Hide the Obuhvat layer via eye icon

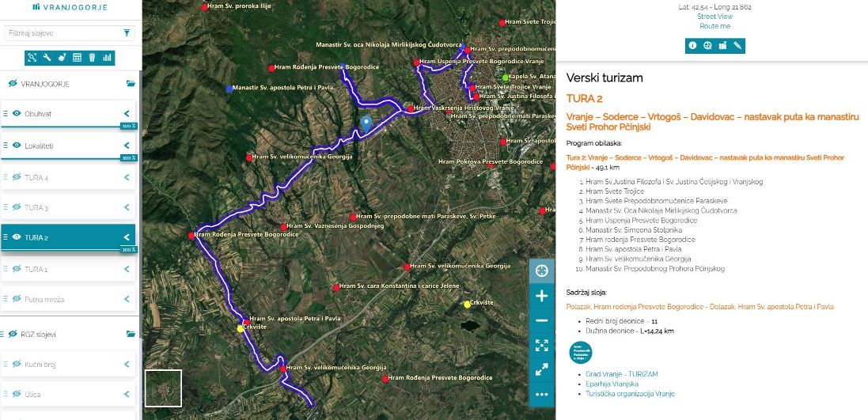tap(17, 114)
